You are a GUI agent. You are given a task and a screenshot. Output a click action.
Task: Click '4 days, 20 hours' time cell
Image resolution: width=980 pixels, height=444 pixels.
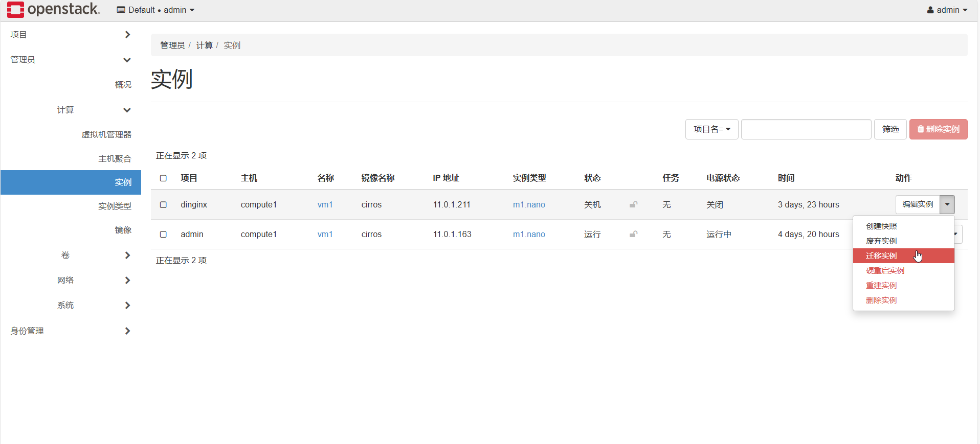pos(809,234)
